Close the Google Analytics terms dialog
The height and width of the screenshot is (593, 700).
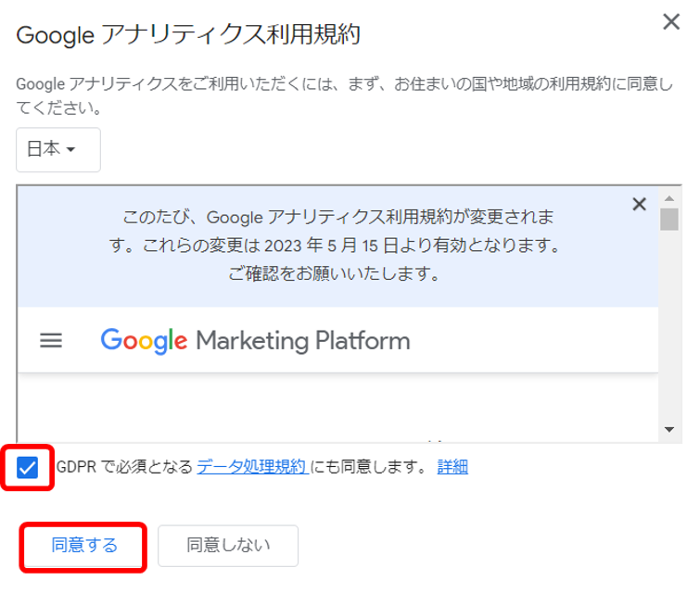(x=671, y=21)
